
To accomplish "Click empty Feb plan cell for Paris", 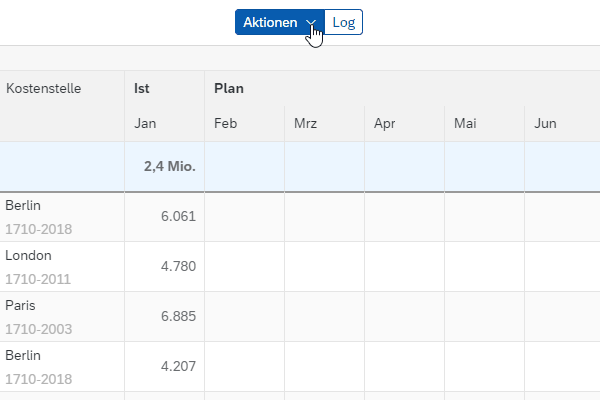I will pyautogui.click(x=245, y=317).
